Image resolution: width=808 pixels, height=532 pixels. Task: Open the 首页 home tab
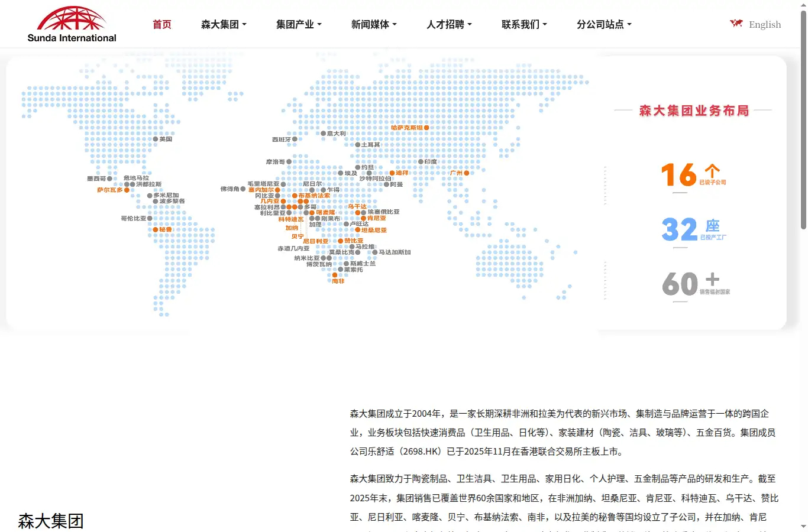162,24
